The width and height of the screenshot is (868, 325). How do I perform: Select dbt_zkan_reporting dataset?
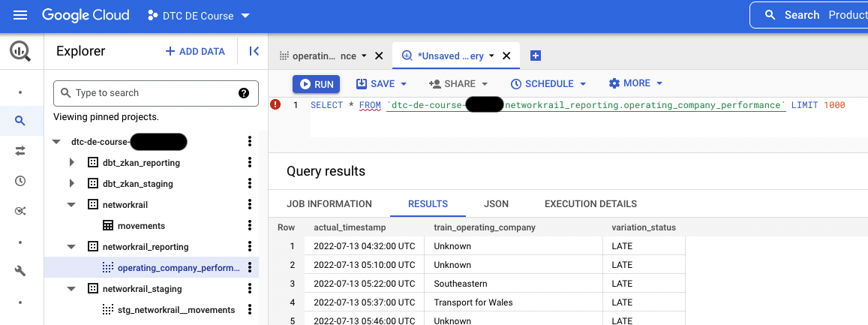[141, 163]
